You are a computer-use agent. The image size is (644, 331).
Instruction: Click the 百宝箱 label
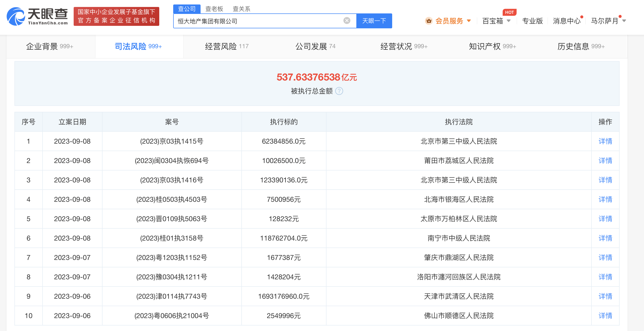pos(492,21)
